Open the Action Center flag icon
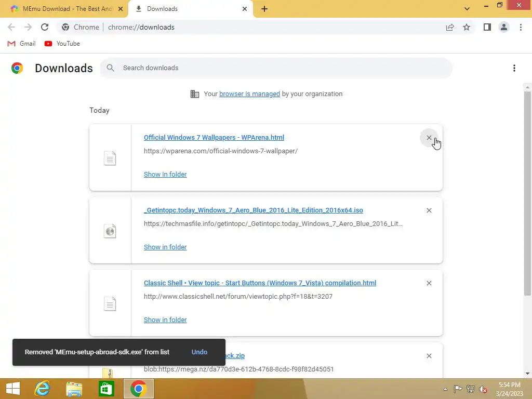 (x=458, y=389)
